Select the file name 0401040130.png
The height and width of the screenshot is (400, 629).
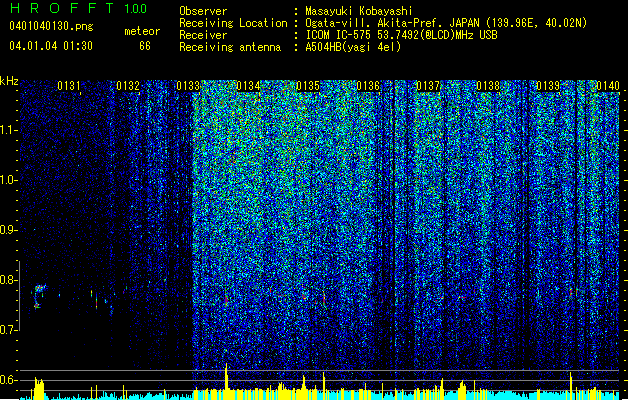[51, 26]
